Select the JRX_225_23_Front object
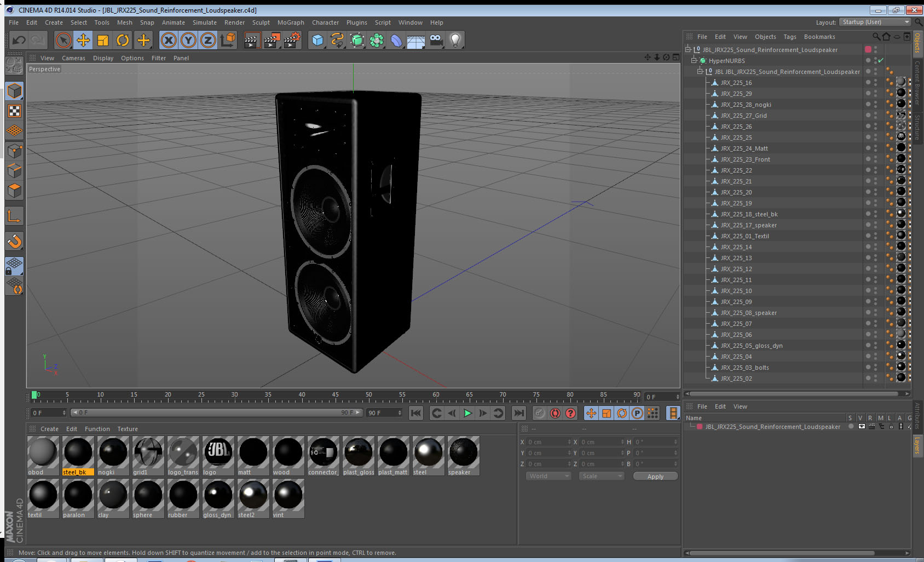This screenshot has width=924, height=562. [x=745, y=159]
